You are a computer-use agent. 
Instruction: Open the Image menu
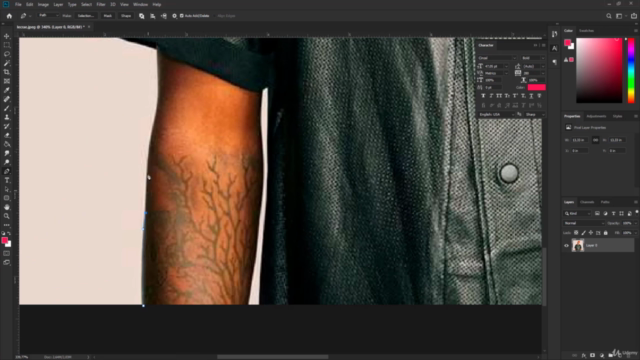point(43,4)
